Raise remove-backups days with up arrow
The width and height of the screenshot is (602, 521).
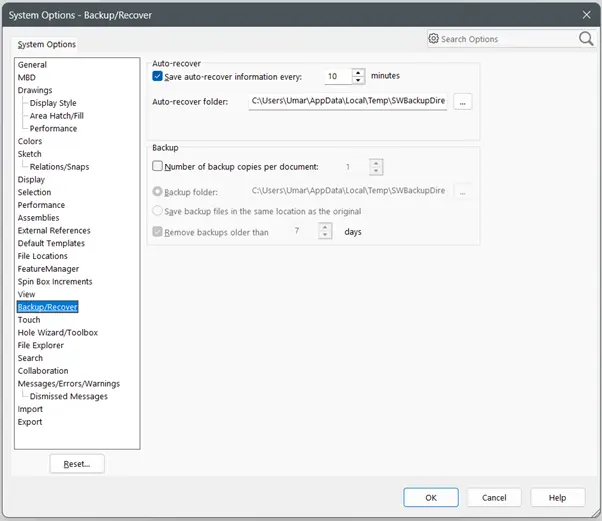click(325, 227)
